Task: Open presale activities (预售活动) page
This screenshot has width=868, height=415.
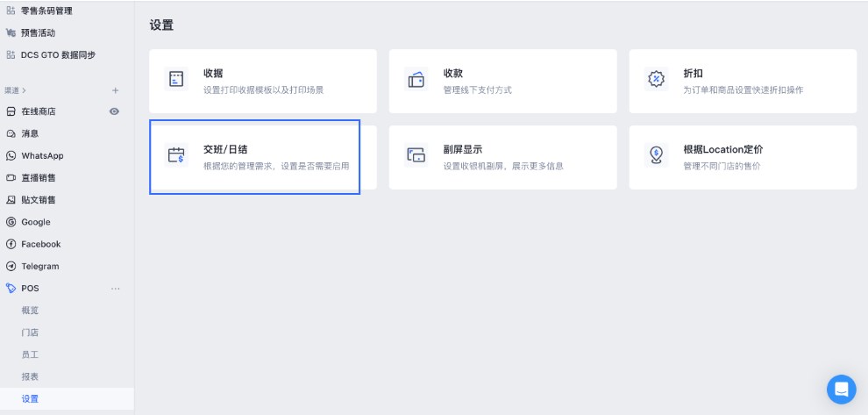Action: [x=38, y=32]
